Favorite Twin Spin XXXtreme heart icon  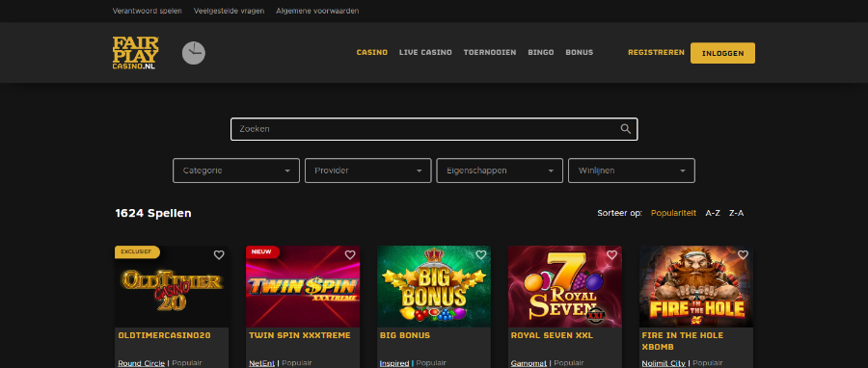pyautogui.click(x=350, y=254)
